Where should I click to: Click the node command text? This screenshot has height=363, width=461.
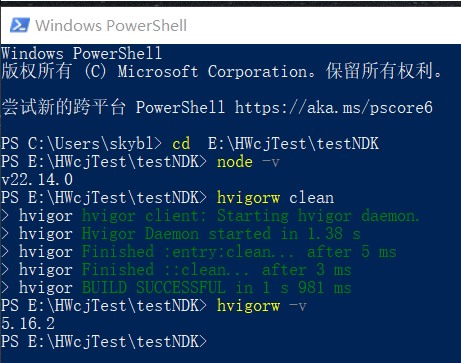point(235,162)
